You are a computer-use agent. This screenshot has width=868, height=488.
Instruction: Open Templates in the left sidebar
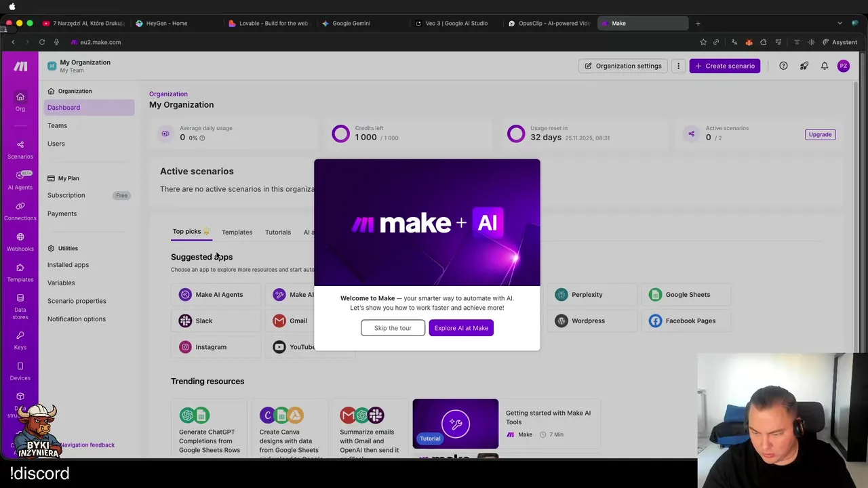click(x=20, y=273)
